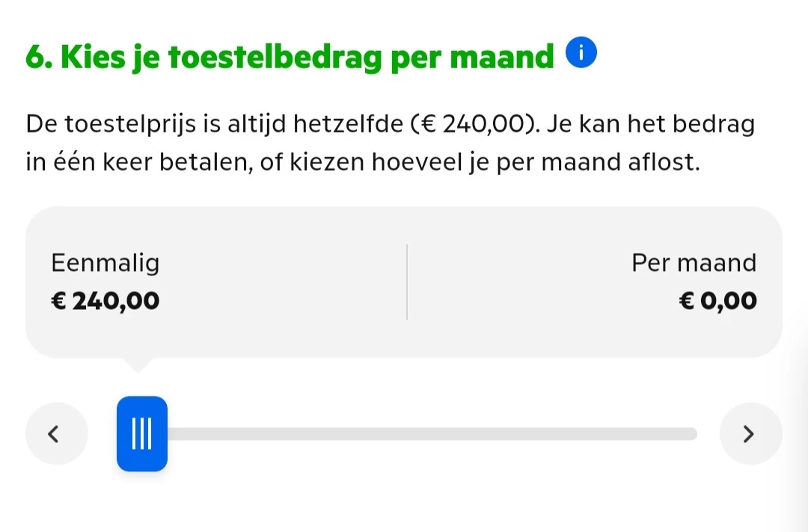Click the € 240,00 one-time amount in the panel

point(105,301)
